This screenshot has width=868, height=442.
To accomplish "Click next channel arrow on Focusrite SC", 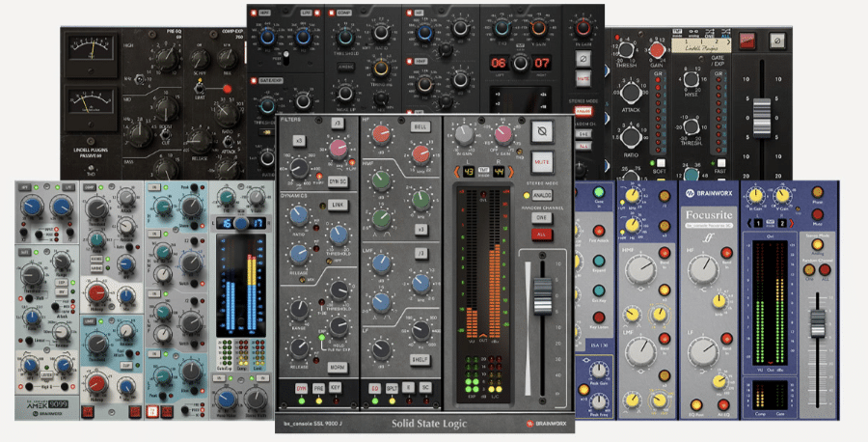I will click(x=792, y=223).
